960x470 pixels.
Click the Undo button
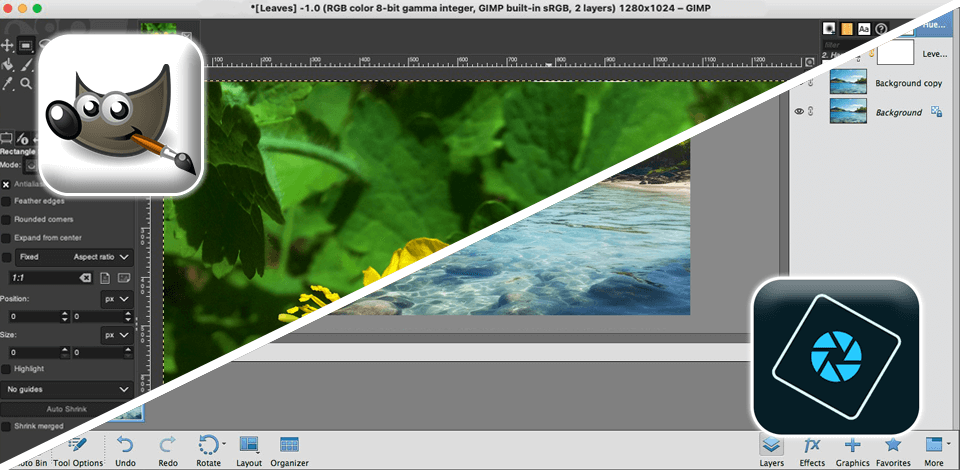[125, 452]
